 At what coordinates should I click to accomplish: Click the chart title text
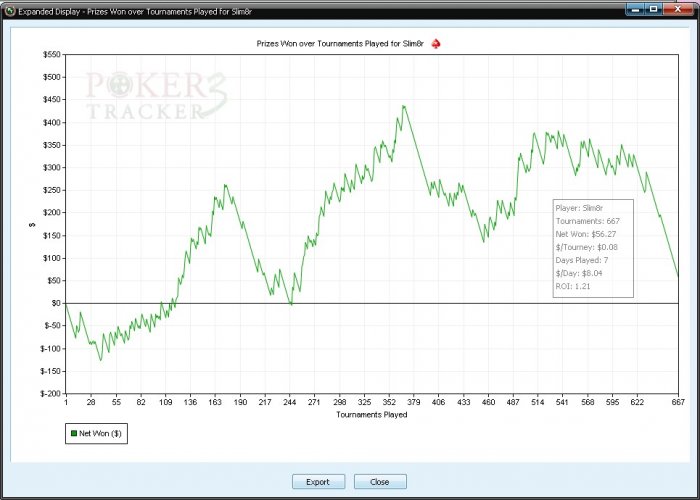click(340, 44)
